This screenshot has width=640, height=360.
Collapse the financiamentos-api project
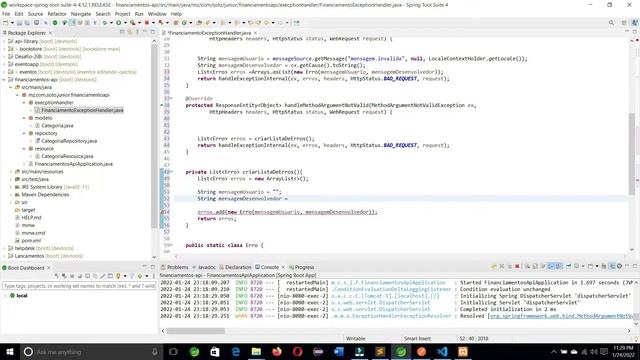pos(4,80)
